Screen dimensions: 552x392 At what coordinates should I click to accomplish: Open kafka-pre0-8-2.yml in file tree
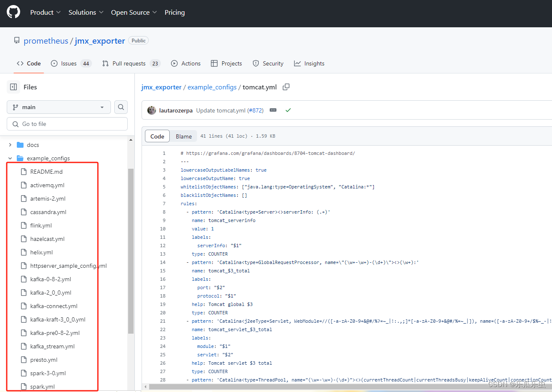coord(55,333)
